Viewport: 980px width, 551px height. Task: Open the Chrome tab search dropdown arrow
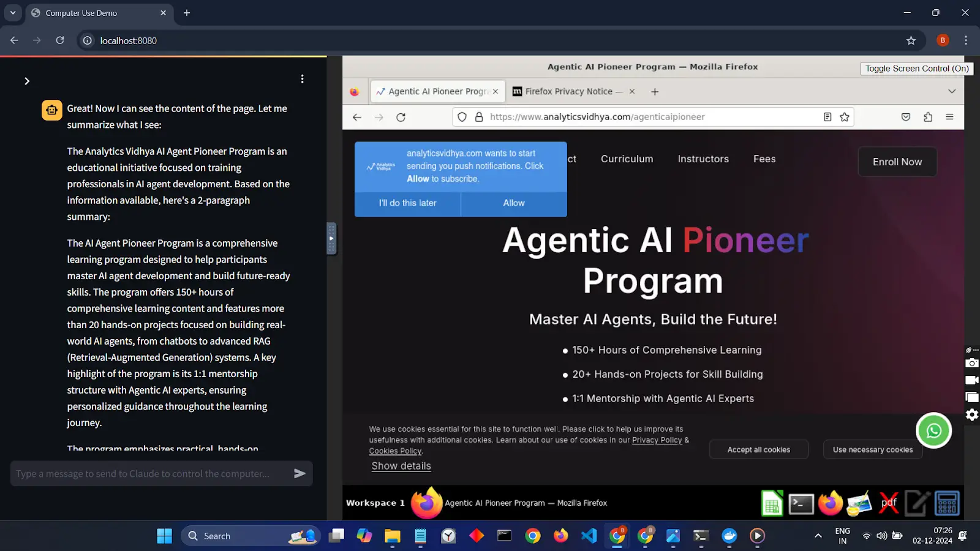pos(13,13)
